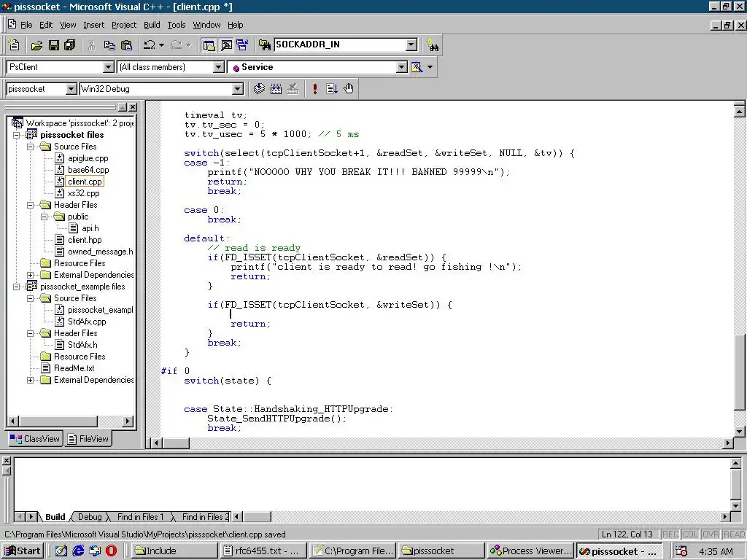This screenshot has width=747, height=560.
Task: Select xs32.cpp in the file tree
Action: pos(83,193)
